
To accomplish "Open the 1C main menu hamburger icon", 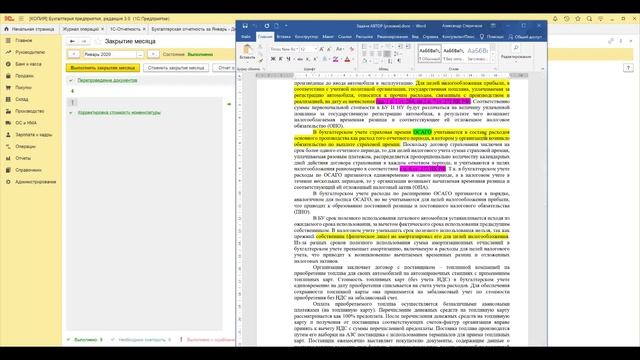I will (x=21, y=19).
